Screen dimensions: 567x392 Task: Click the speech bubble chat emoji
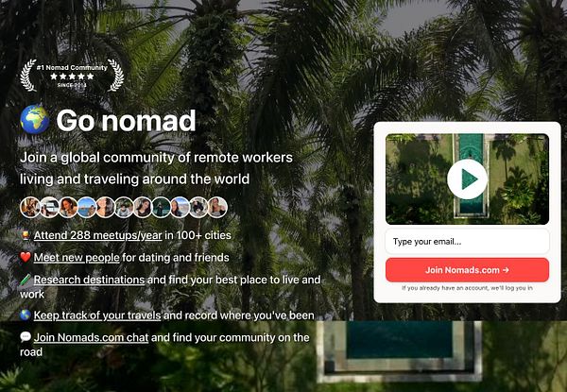(x=26, y=337)
